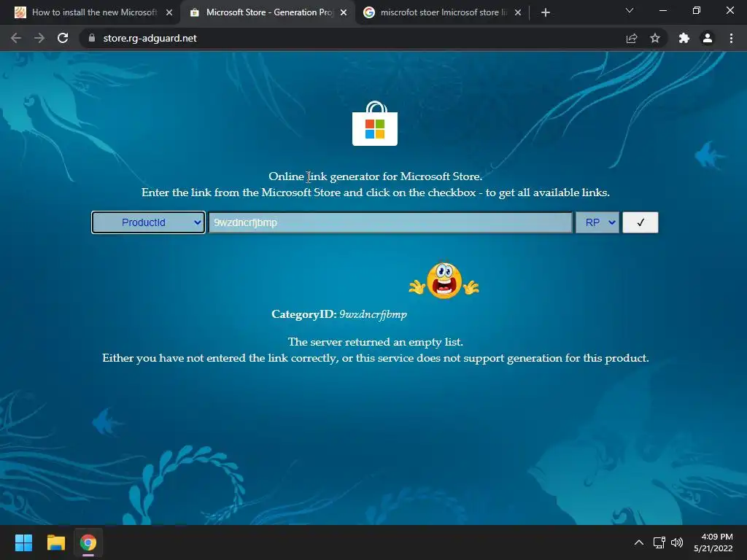This screenshot has width=747, height=560.
Task: Open the volume tray icon
Action: 677,542
